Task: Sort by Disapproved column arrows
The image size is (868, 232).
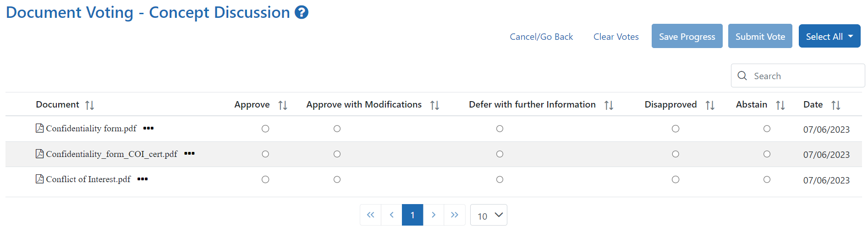Action: [710, 105]
